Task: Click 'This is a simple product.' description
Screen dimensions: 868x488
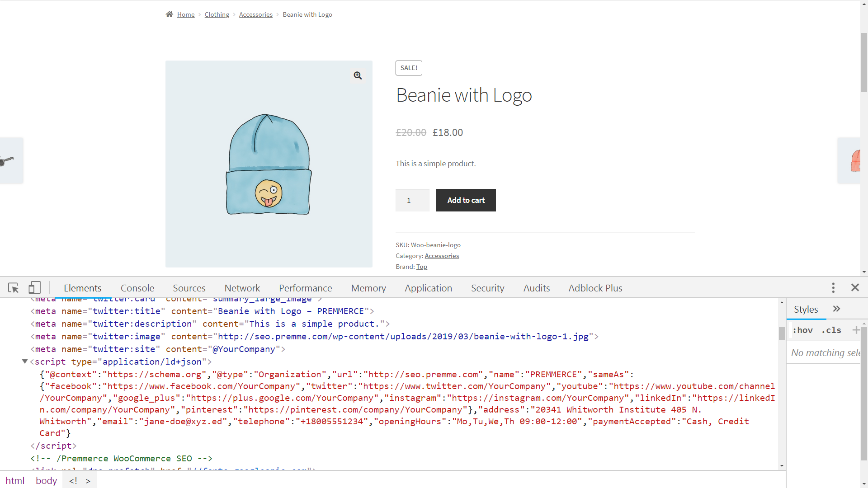Action: click(x=436, y=164)
